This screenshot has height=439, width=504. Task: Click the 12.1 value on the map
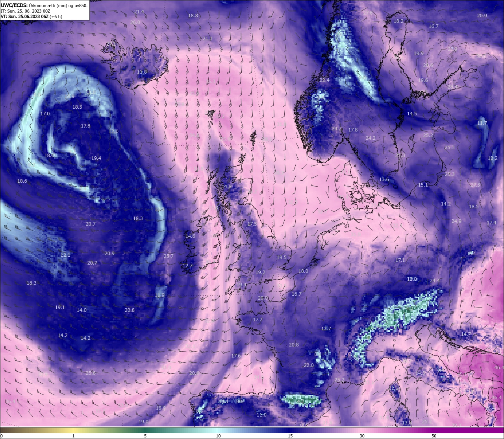[65, 255]
